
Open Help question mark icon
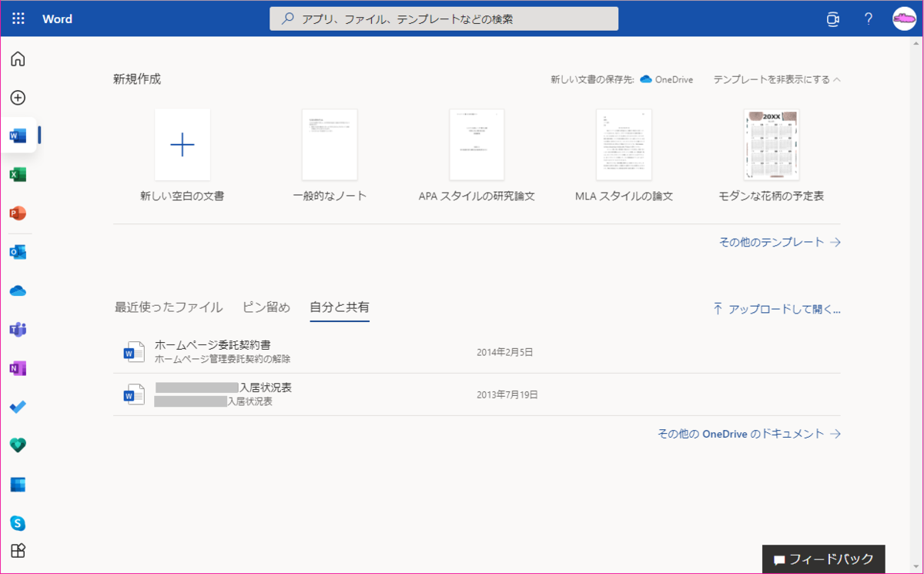coord(869,18)
